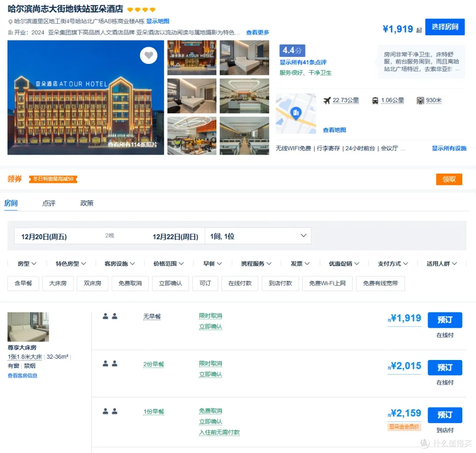Click the mini map thumbnail
This screenshot has height=453, width=476.
pyautogui.click(x=296, y=114)
